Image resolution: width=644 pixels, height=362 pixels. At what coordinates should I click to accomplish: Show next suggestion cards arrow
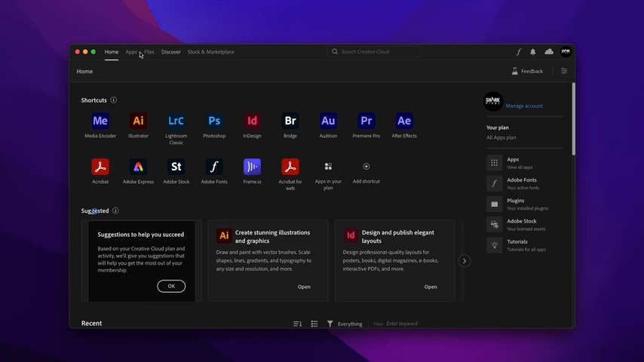click(x=464, y=261)
